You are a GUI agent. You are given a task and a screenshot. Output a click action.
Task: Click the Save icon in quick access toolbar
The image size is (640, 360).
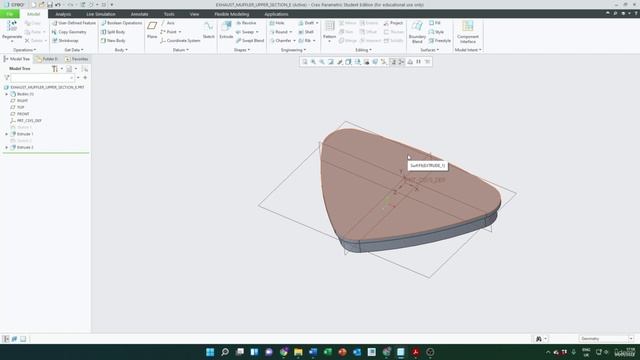(x=49, y=5)
